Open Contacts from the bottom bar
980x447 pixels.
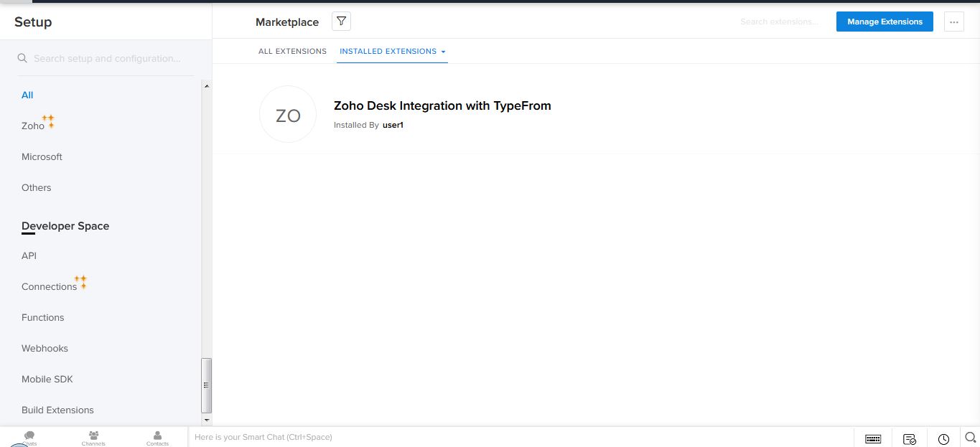tap(157, 437)
